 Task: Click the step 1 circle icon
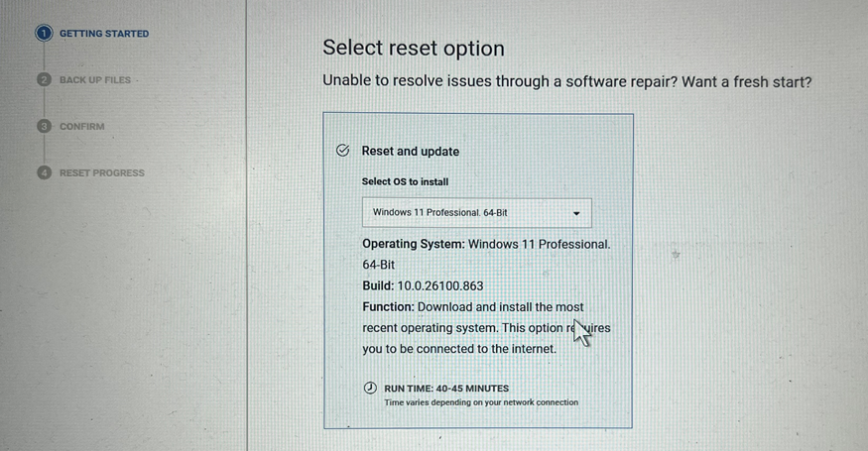tap(43, 34)
